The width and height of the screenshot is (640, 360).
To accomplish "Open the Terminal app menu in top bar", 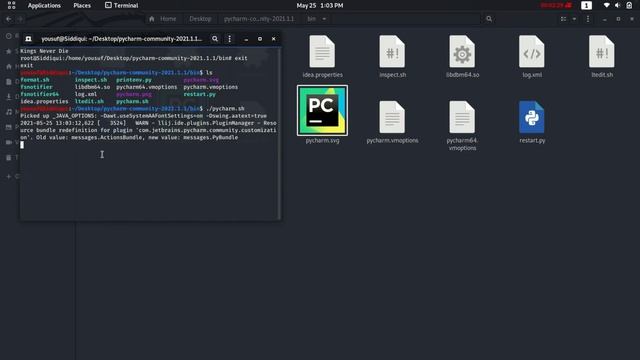I will 122,5.
